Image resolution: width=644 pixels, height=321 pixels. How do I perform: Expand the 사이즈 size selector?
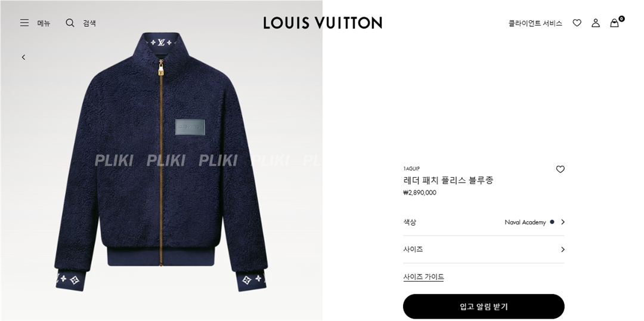(484, 249)
